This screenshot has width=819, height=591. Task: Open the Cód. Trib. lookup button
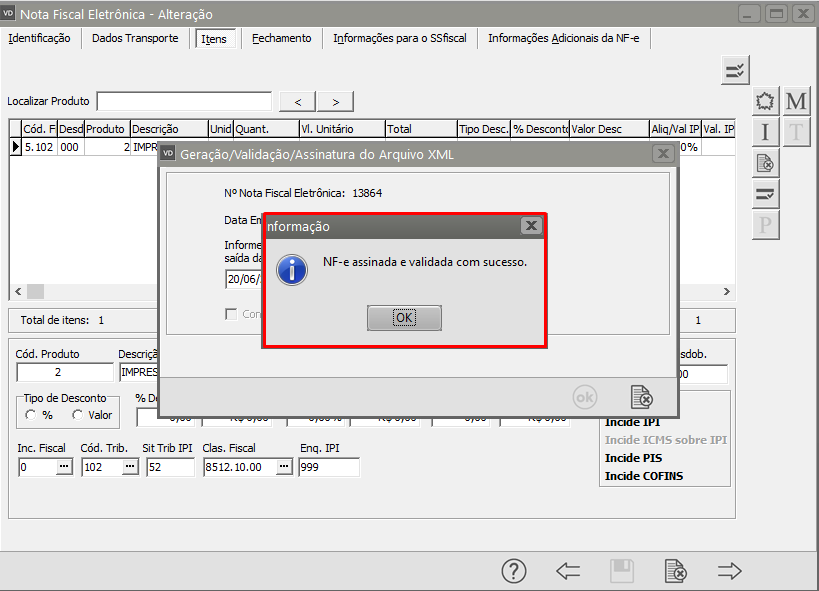(x=130, y=466)
